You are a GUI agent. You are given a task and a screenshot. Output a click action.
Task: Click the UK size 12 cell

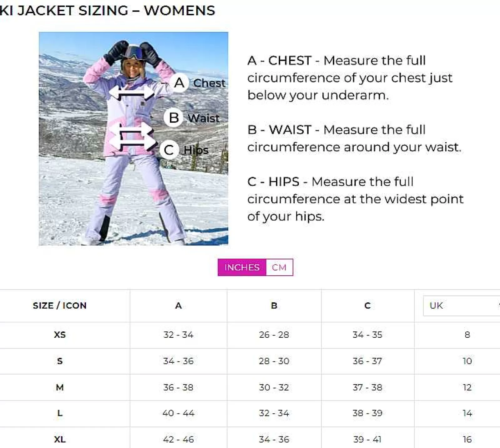(x=467, y=387)
